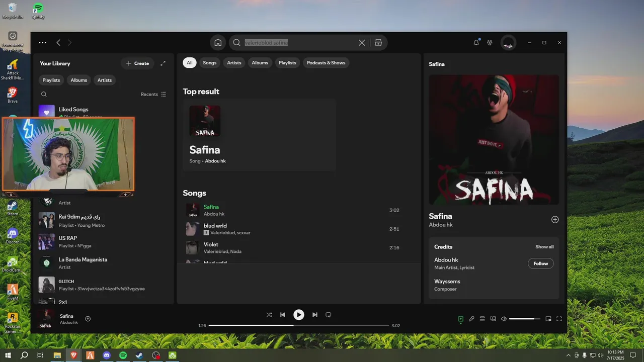The image size is (644, 362).
Task: Filter library by Artists chip
Action: pyautogui.click(x=105, y=80)
